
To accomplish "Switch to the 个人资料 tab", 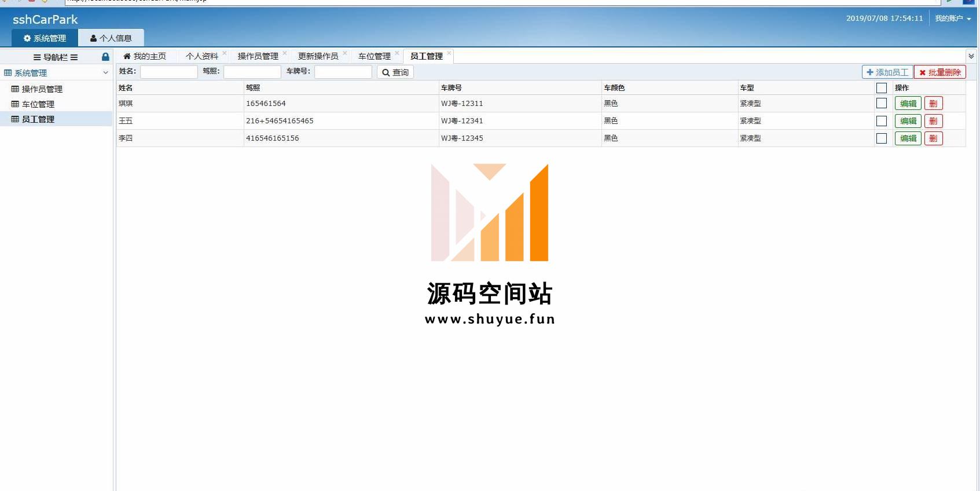I will pos(202,56).
